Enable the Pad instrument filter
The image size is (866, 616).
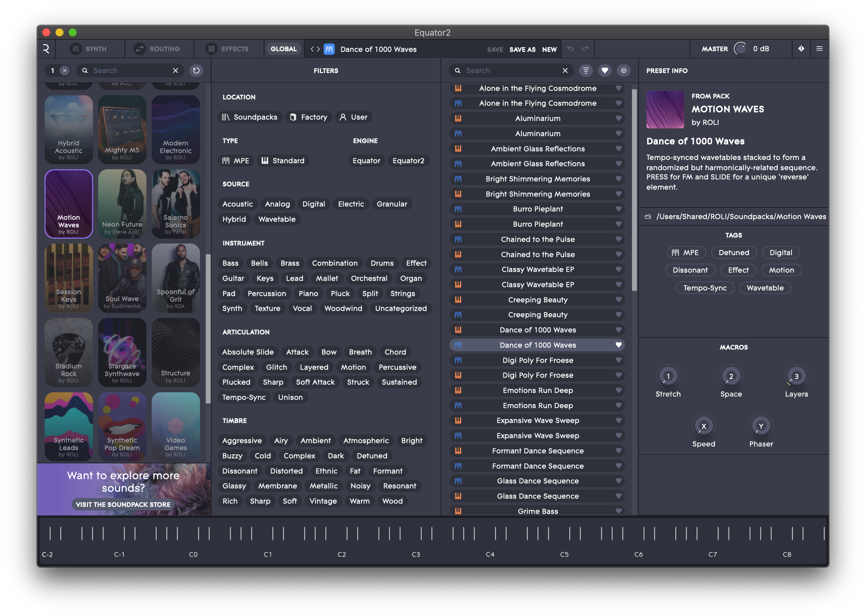[x=229, y=293]
